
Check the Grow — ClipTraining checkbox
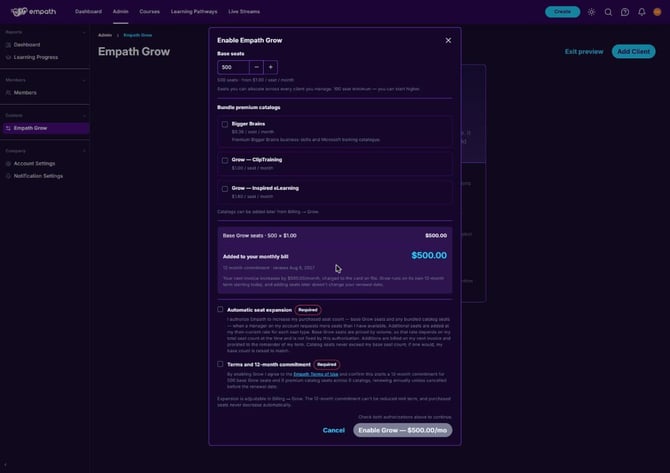pyautogui.click(x=225, y=160)
